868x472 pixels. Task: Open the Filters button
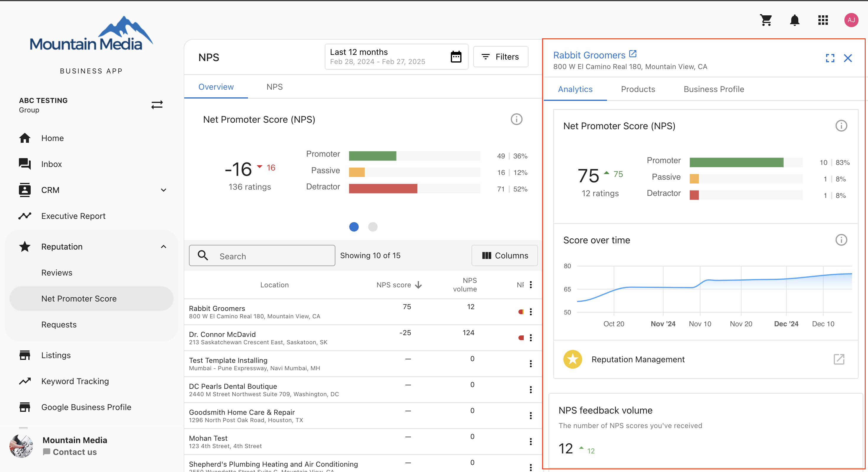pyautogui.click(x=500, y=57)
